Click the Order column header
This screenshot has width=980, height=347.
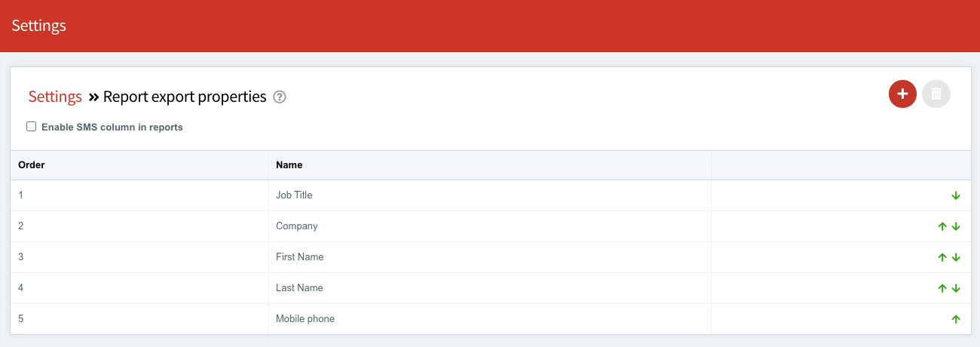point(139,164)
